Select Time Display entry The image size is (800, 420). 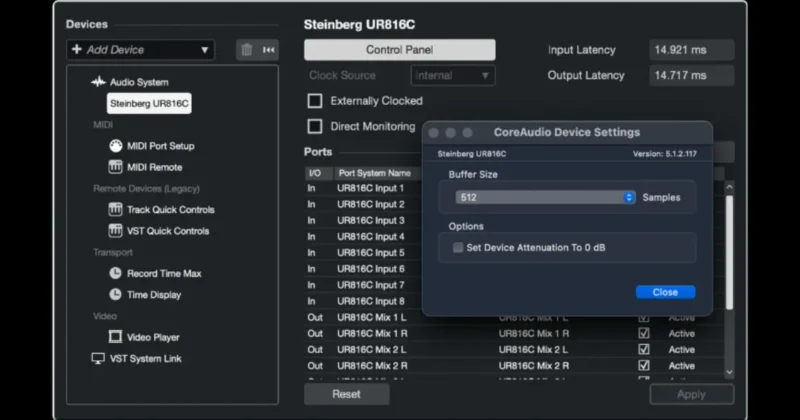click(154, 295)
